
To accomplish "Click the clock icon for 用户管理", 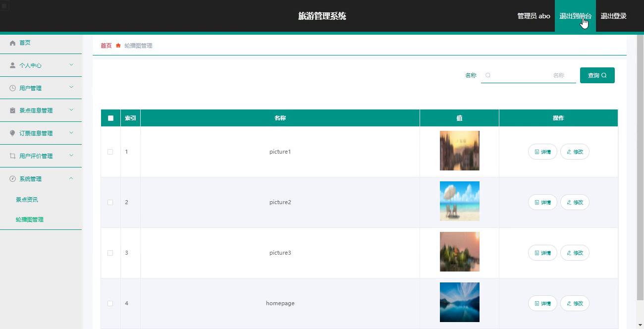I will [x=13, y=88].
